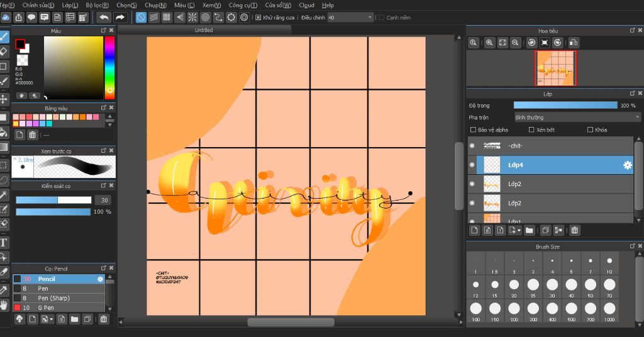The image size is (644, 337).
Task: Click the navigator canvas thumbnail
Action: click(555, 68)
